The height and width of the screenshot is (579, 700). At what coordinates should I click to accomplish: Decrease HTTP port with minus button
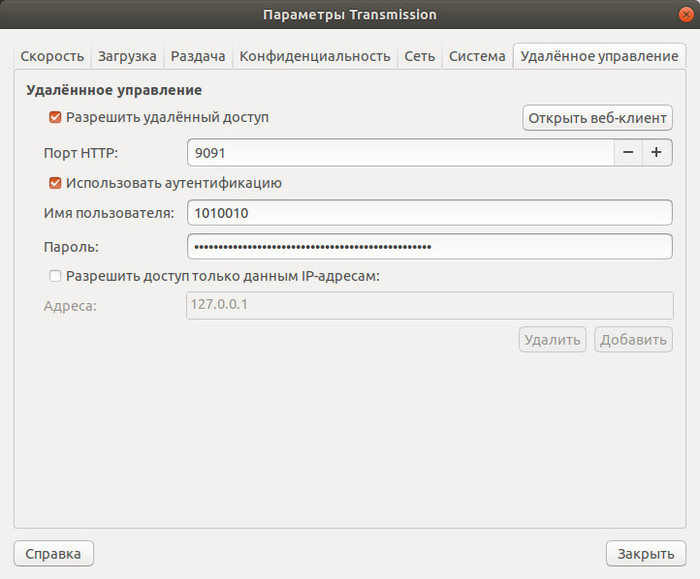[x=628, y=152]
